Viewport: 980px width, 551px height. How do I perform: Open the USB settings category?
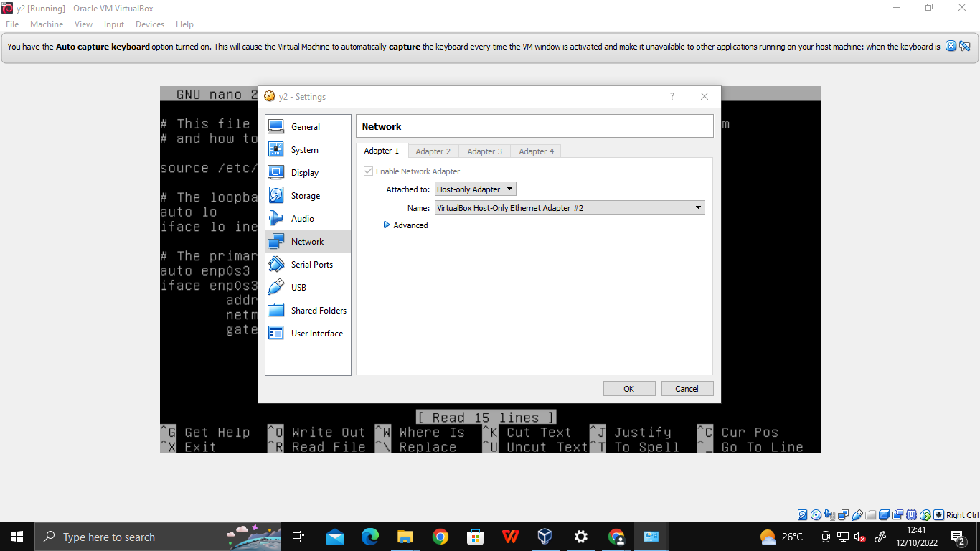coord(308,287)
